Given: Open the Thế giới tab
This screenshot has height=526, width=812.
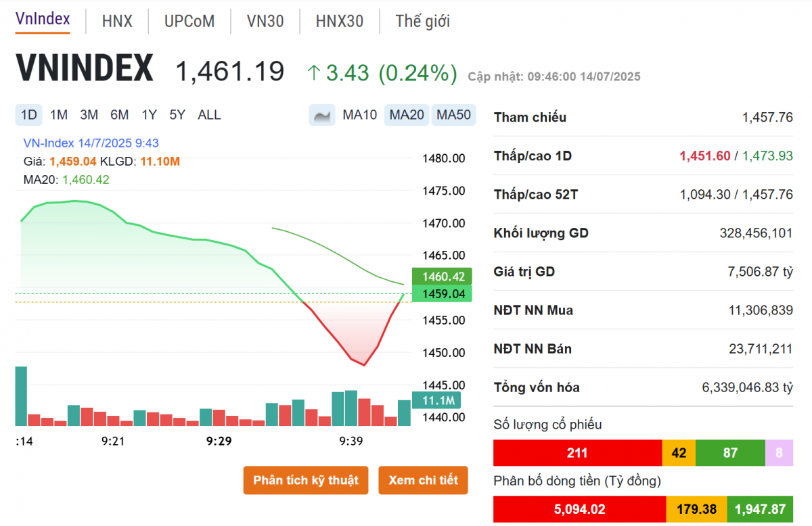Looking at the screenshot, I should pos(423,21).
